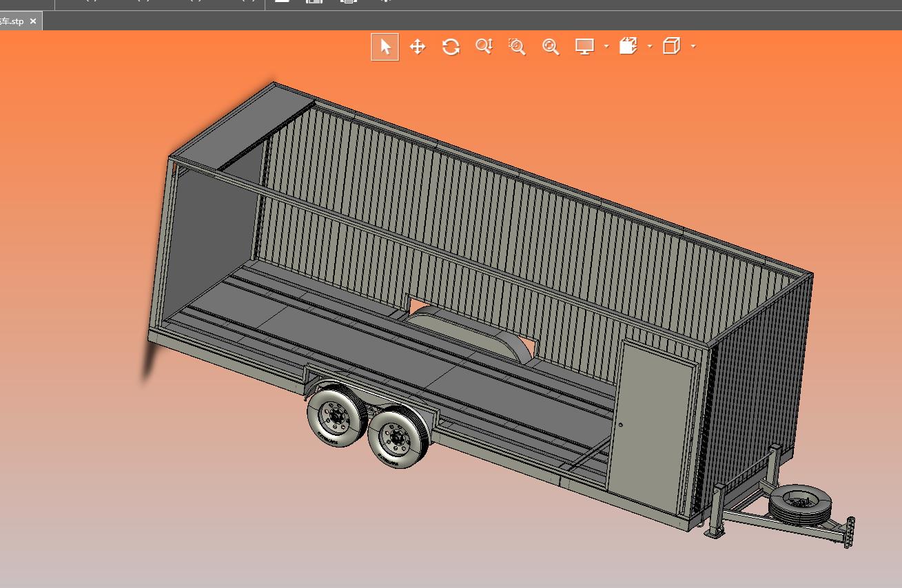Click the Zoom to fit icon
Image resolution: width=902 pixels, height=588 pixels.
tap(551, 47)
